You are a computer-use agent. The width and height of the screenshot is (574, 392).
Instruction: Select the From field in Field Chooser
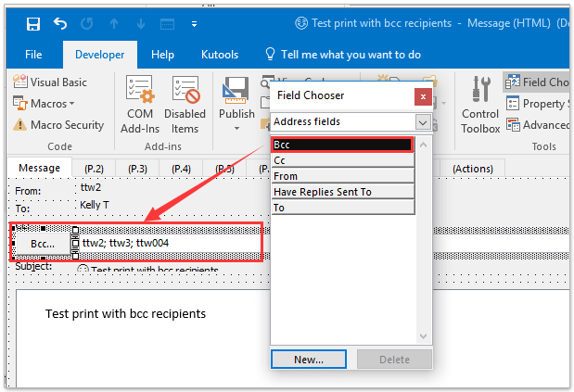pos(343,176)
